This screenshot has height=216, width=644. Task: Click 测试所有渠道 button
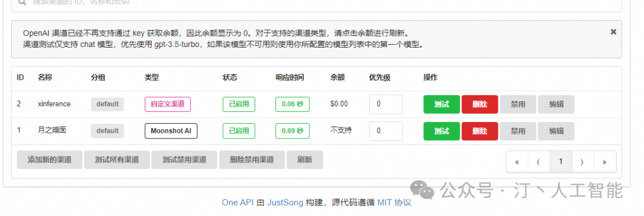click(117, 160)
